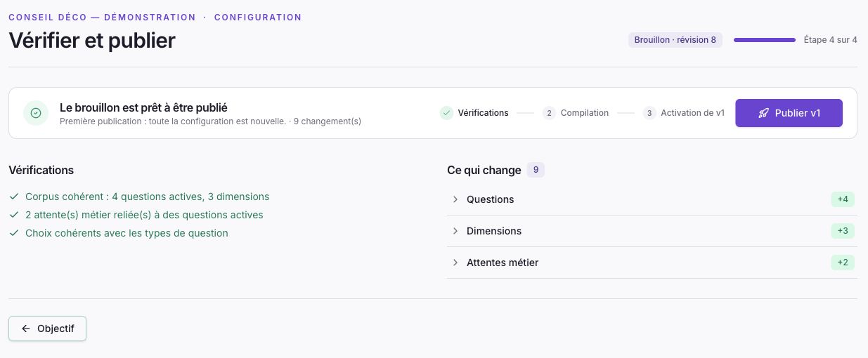Click the step number 3 circle
Screen dimensions: 868x358
point(650,113)
